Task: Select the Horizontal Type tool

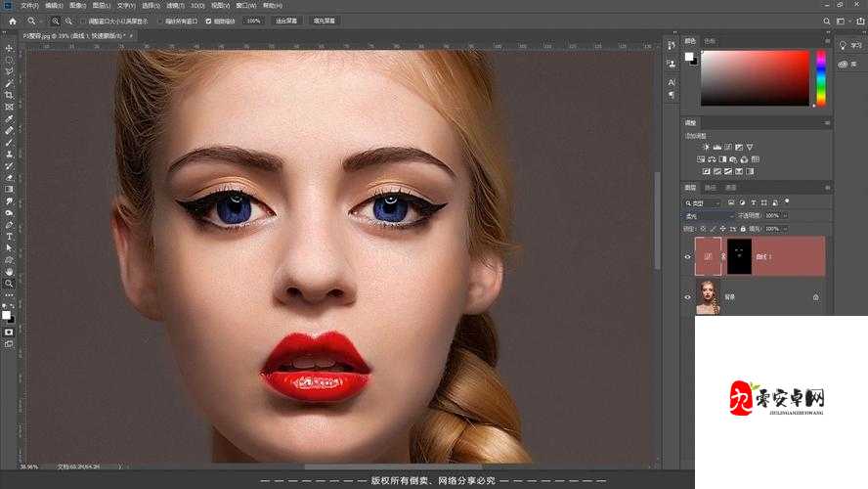Action: pos(9,236)
